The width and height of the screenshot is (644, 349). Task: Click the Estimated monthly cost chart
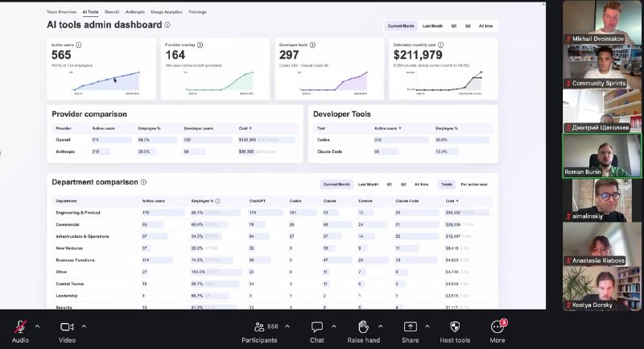(x=446, y=82)
